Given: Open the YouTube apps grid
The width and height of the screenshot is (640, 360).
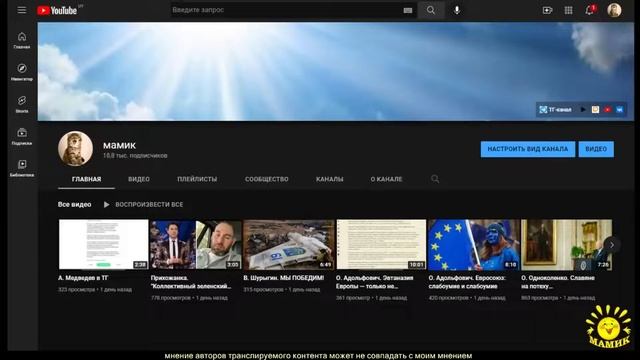Looking at the screenshot, I should point(568,10).
